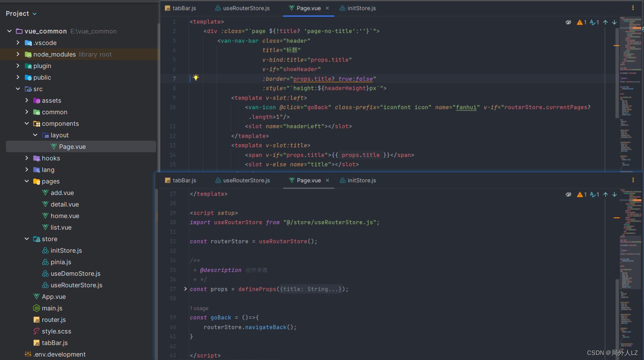Click the App.vue file icon

click(x=37, y=297)
